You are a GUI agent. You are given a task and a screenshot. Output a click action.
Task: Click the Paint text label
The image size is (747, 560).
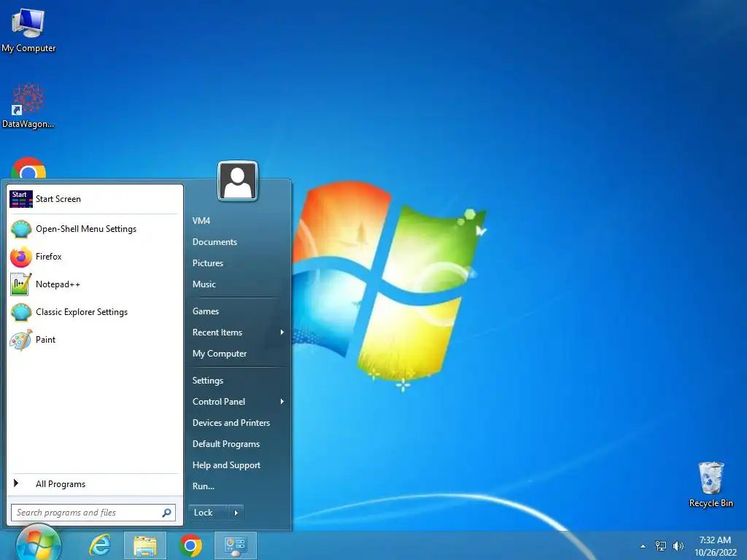pyautogui.click(x=45, y=340)
